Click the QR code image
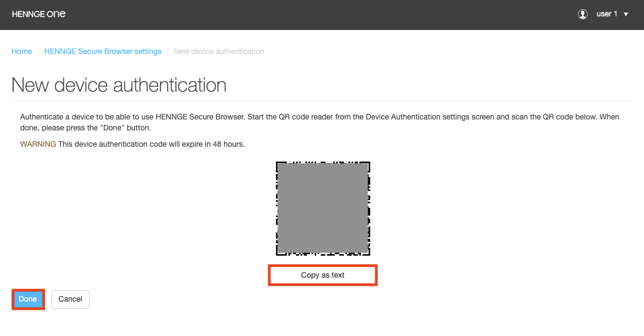 point(323,208)
